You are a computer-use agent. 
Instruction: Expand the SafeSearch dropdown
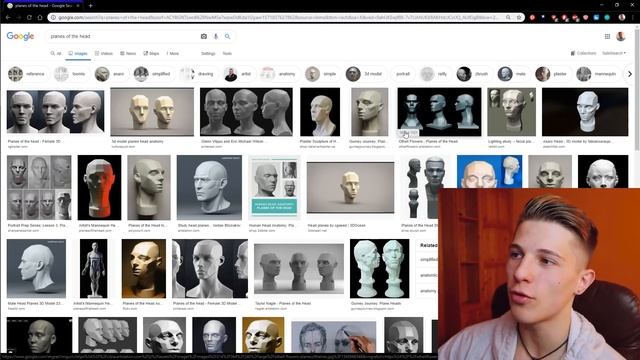[614, 53]
